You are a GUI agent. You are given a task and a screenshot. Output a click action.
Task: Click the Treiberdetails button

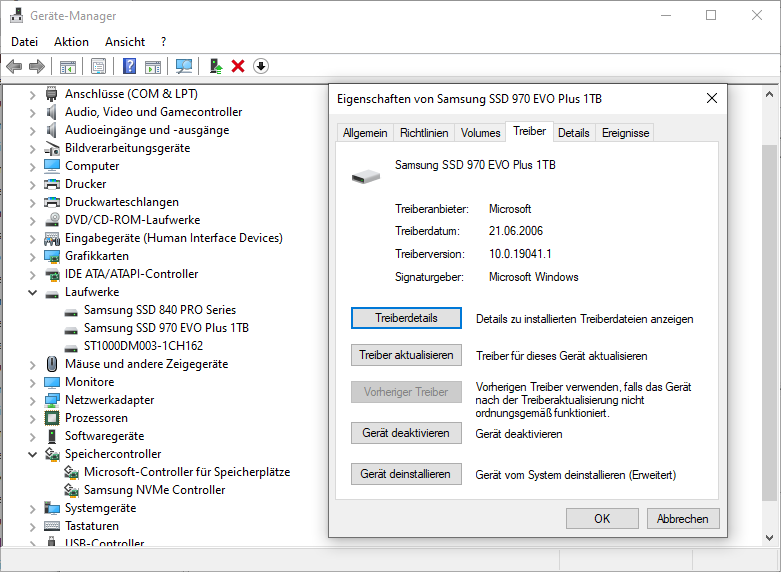(406, 318)
